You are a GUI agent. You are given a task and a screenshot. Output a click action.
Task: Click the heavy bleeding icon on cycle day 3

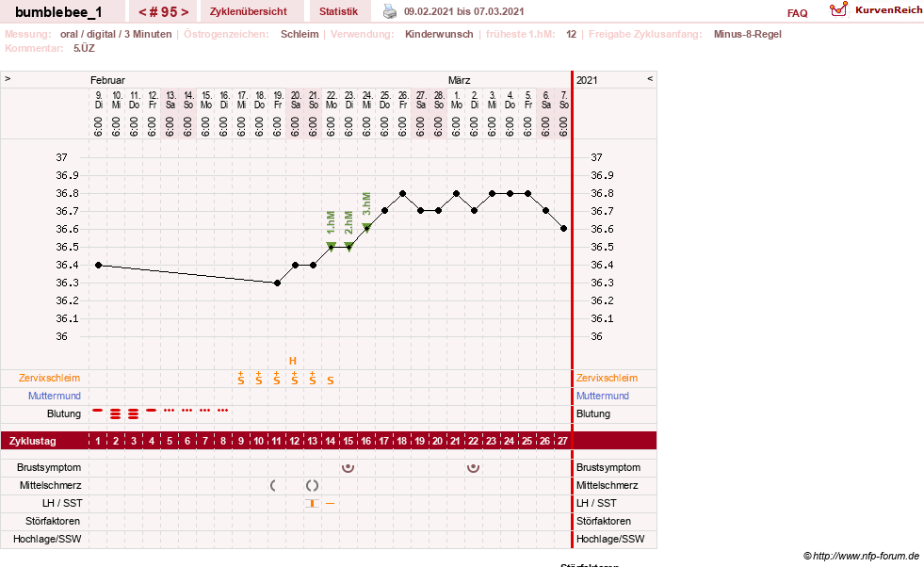(133, 413)
